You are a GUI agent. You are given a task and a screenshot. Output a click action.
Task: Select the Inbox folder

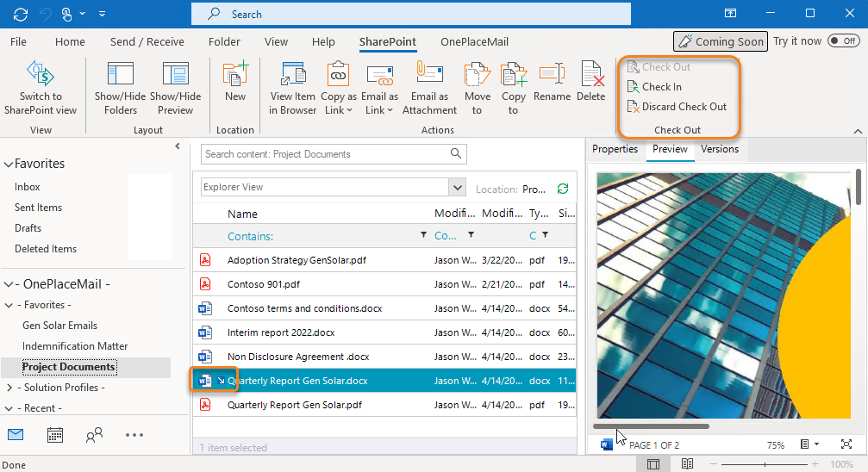[27, 187]
